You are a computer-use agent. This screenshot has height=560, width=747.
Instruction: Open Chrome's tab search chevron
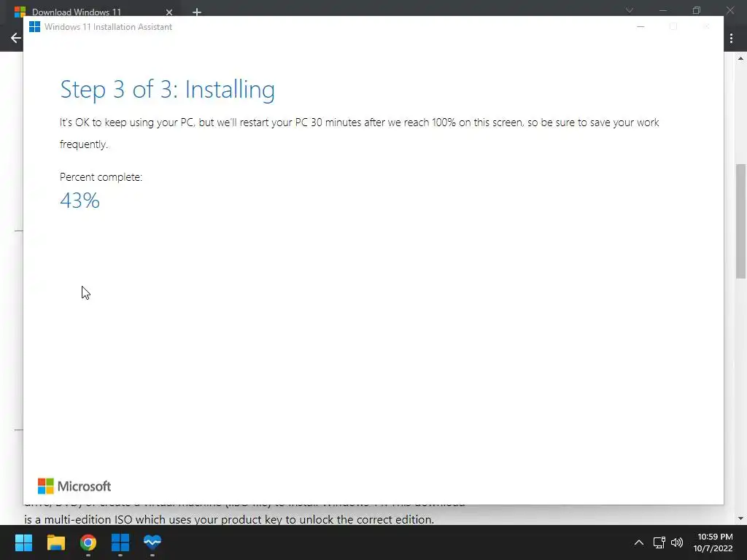(x=630, y=10)
